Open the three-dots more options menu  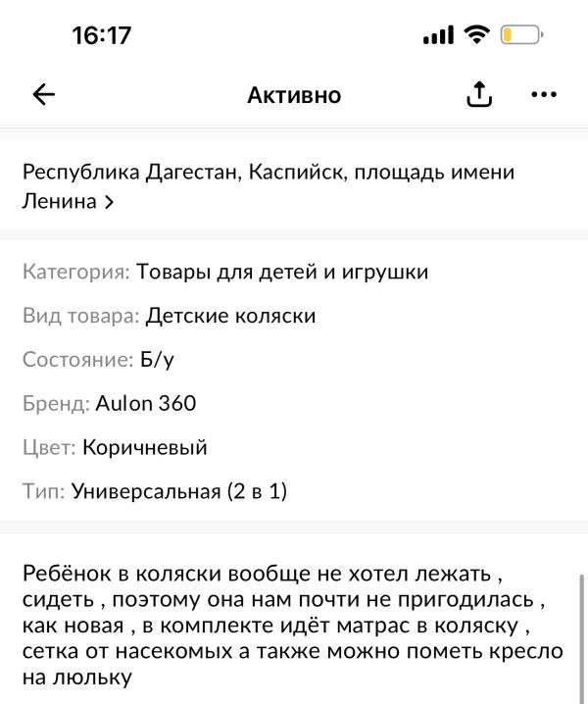[543, 95]
